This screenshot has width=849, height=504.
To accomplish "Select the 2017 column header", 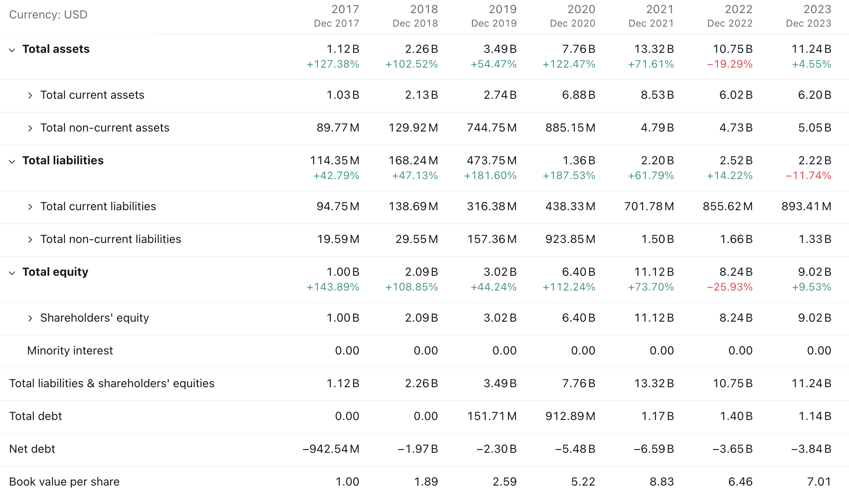I will click(337, 16).
